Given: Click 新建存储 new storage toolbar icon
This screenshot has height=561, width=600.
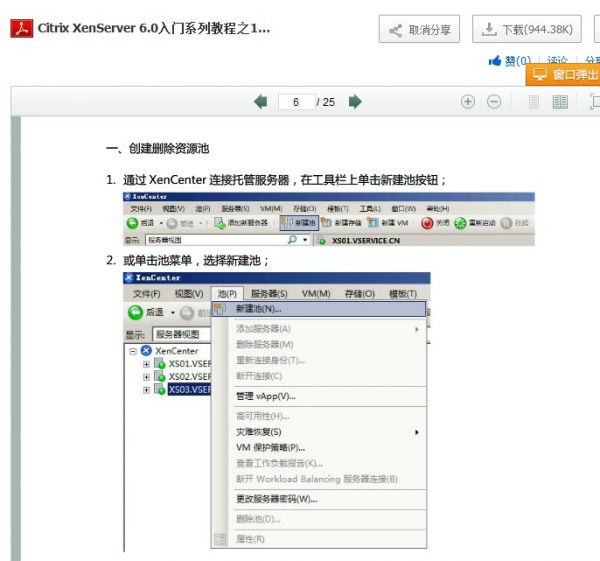Looking at the screenshot, I should click(x=326, y=223).
